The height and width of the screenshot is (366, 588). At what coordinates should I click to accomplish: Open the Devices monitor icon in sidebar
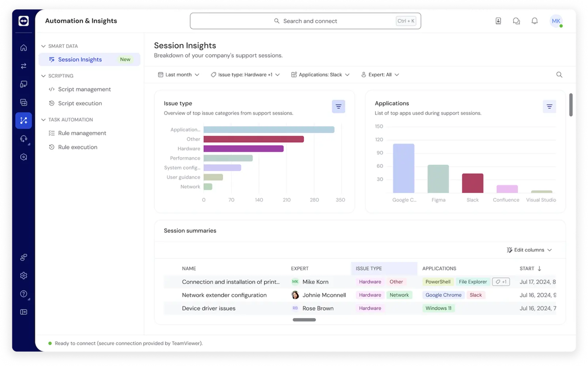coord(24,84)
